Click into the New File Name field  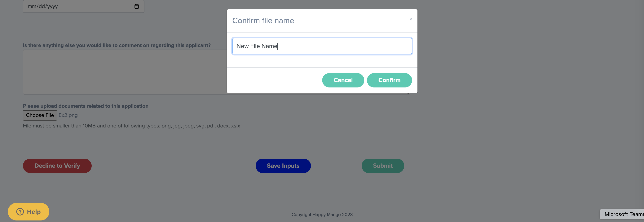[x=322, y=46]
